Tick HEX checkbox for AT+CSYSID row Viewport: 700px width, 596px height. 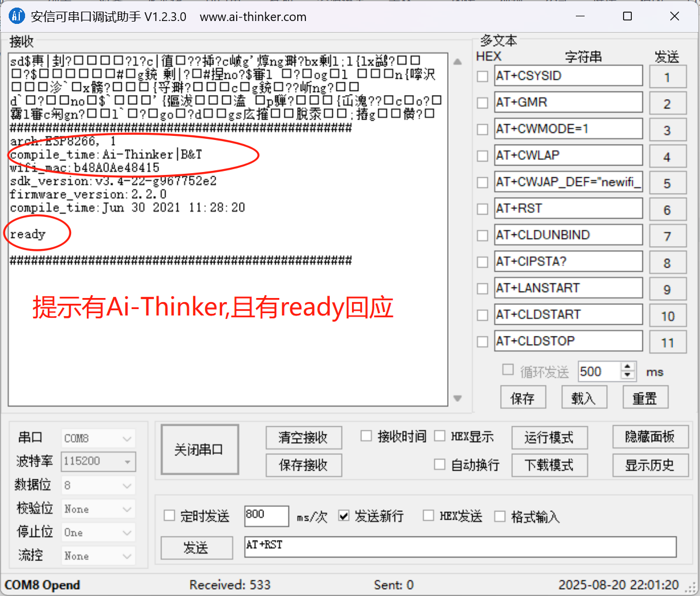483,76
